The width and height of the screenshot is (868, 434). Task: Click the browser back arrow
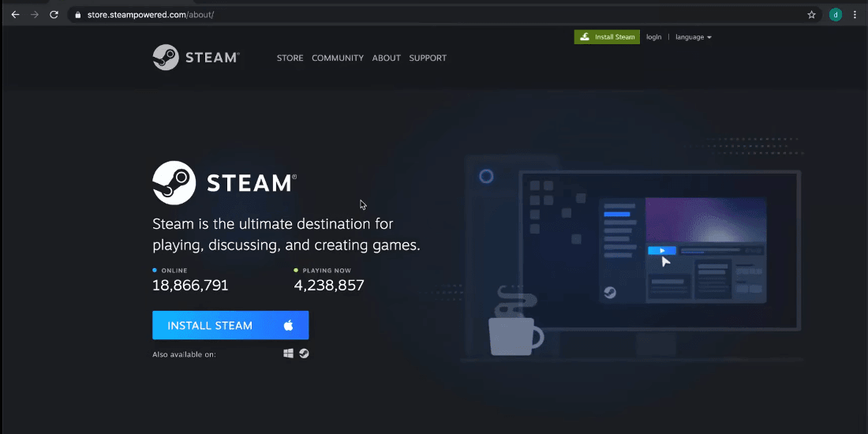coord(15,15)
